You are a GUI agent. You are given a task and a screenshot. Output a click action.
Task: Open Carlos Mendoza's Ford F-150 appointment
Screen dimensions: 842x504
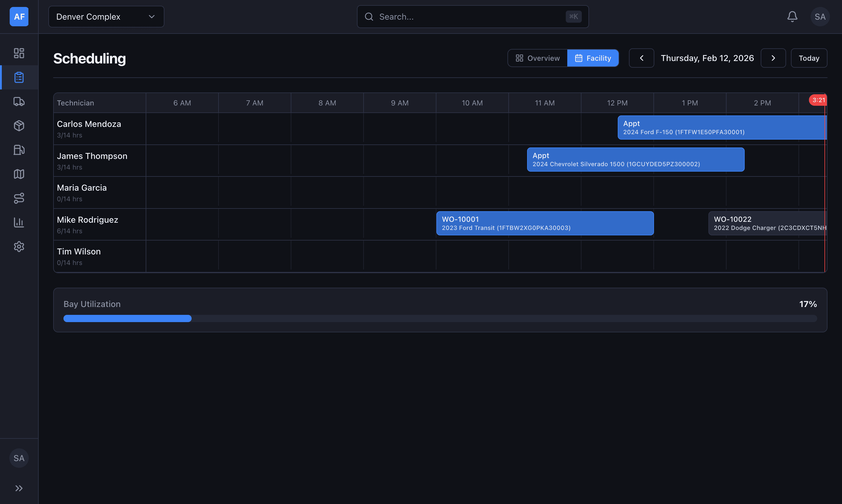[722, 127]
